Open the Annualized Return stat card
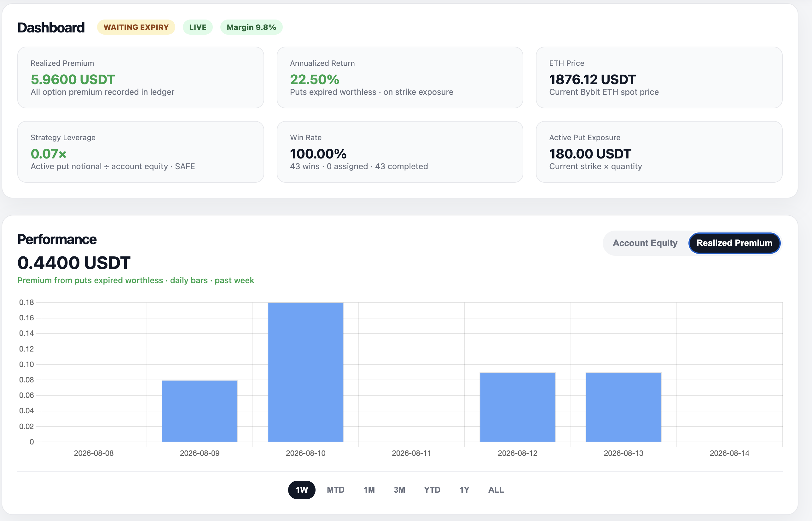The image size is (812, 521). (400, 77)
